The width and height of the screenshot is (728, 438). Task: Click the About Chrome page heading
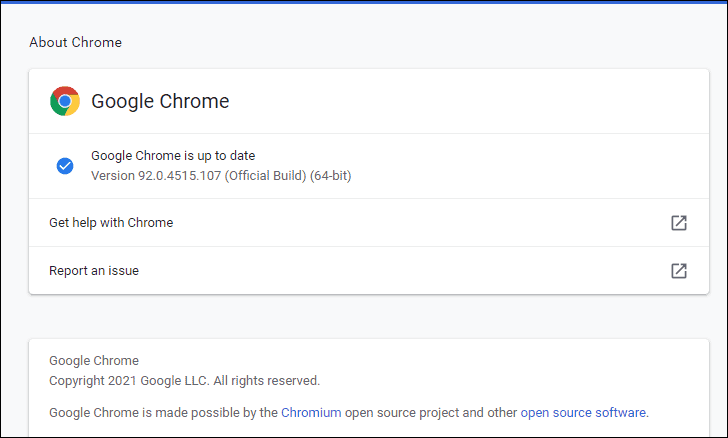pyautogui.click(x=76, y=42)
